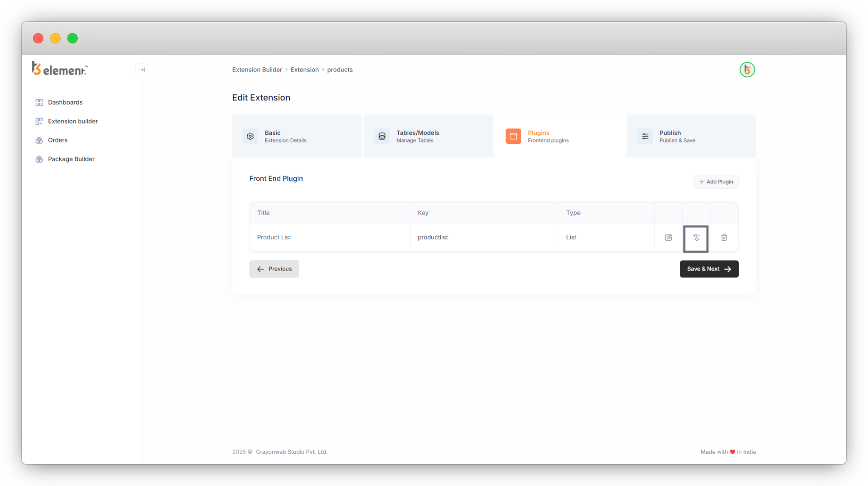Click the Extension breadcrumb link
The image size is (868, 486).
point(304,70)
